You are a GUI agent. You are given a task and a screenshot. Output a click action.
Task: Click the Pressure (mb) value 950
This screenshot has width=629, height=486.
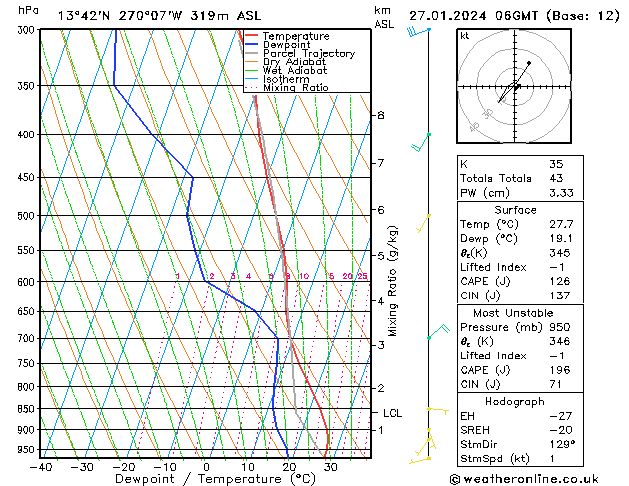pyautogui.click(x=560, y=327)
